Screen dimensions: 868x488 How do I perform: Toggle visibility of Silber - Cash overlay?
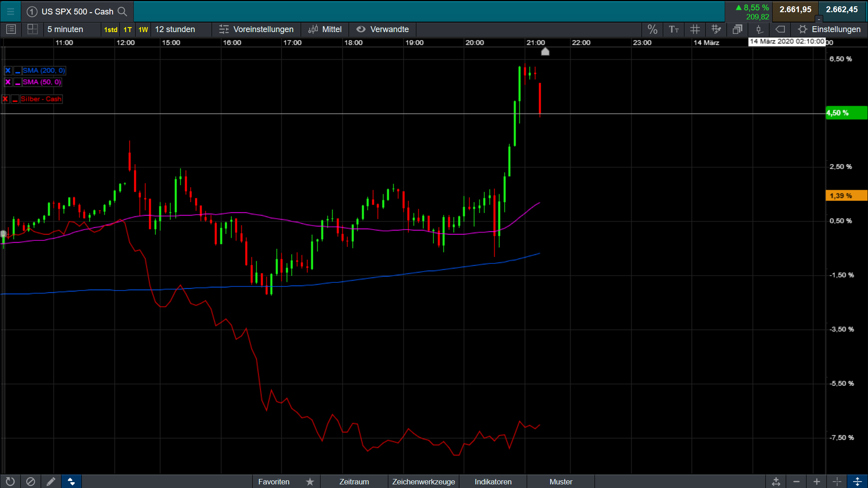(x=15, y=99)
